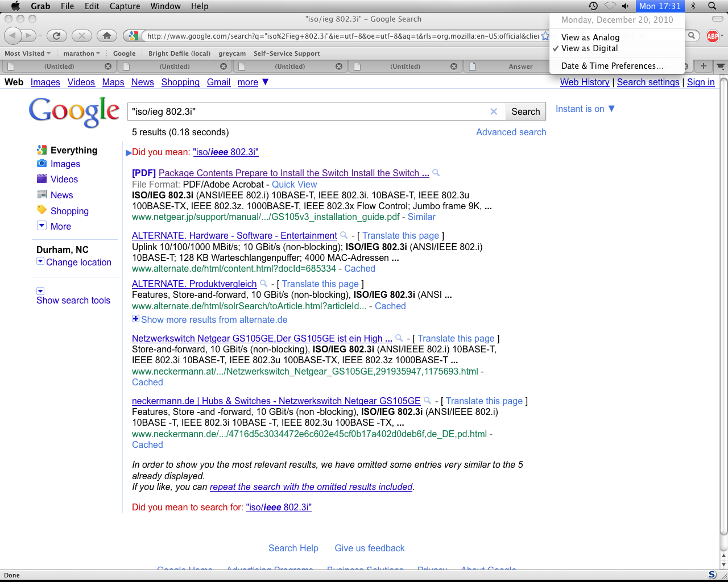This screenshot has height=582, width=728.
Task: Click the Sign in link
Action: click(701, 82)
